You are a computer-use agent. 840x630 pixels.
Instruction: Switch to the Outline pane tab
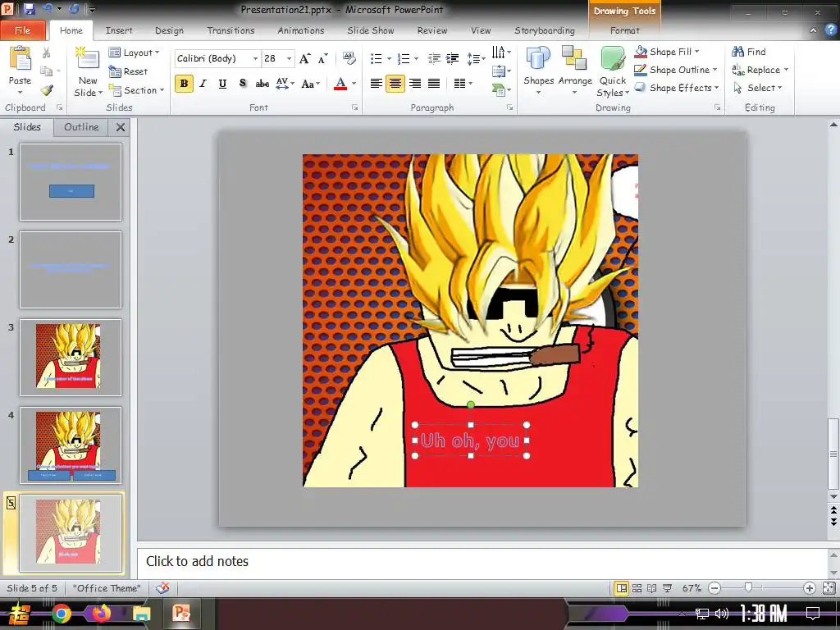(81, 127)
